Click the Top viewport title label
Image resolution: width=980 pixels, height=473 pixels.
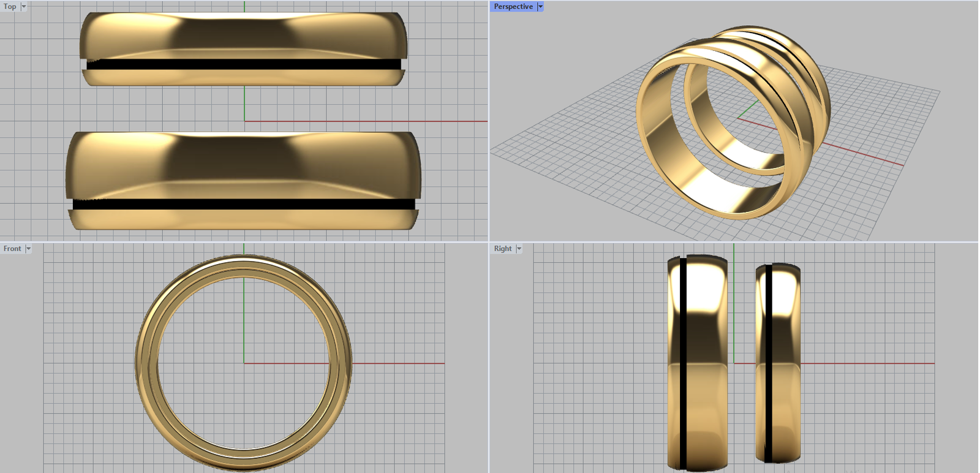10,7
